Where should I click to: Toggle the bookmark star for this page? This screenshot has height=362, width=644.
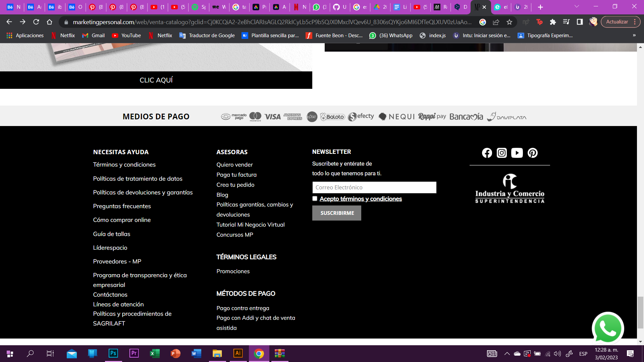509,22
